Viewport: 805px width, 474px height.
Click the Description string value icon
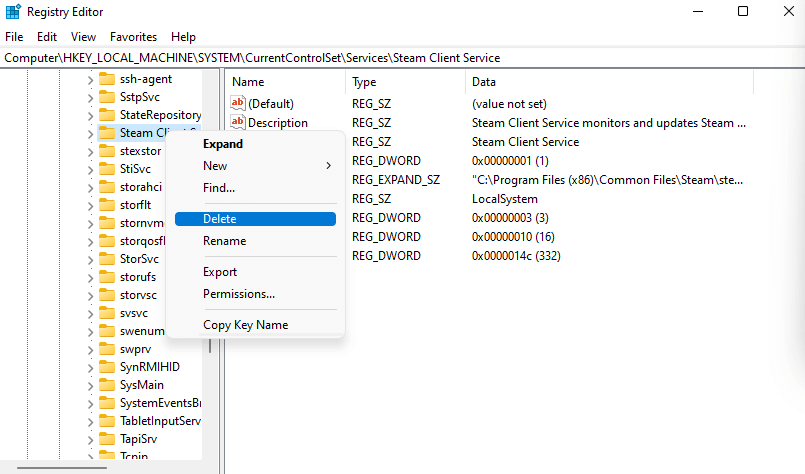coord(238,123)
